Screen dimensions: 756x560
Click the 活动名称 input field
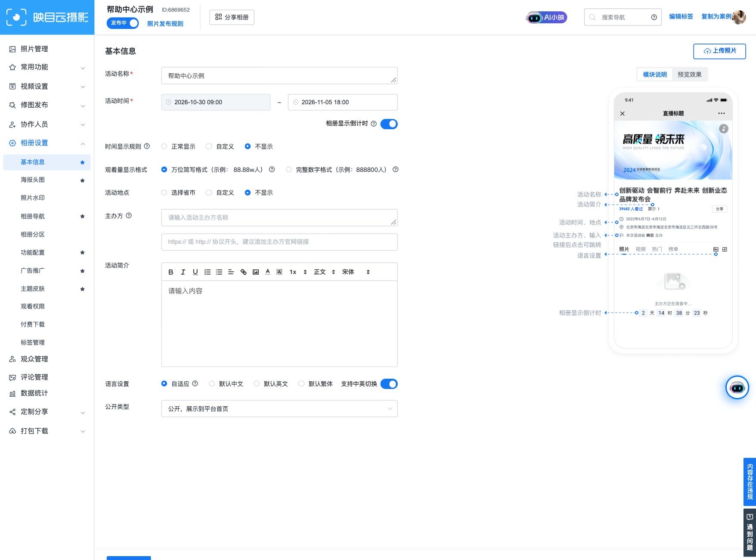click(279, 76)
